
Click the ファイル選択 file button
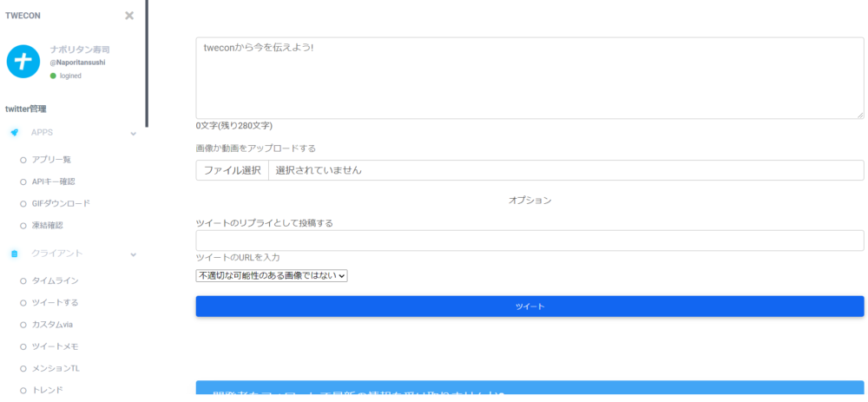[x=232, y=170]
